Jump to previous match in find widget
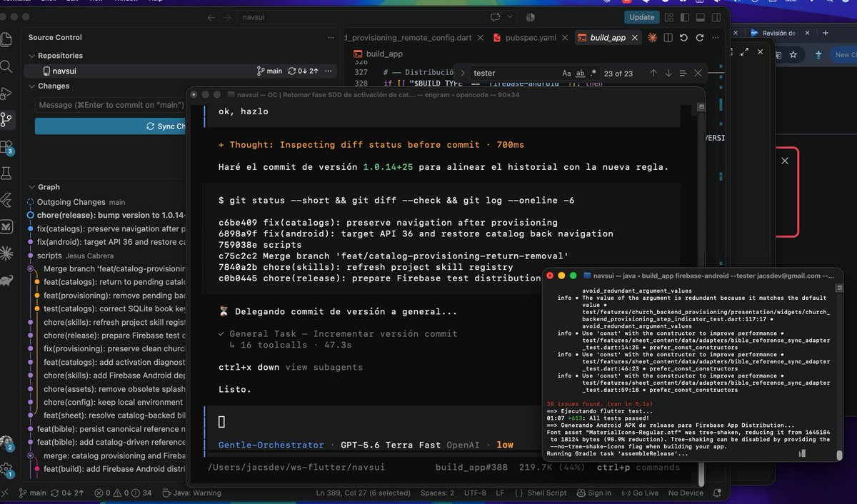 coord(653,73)
